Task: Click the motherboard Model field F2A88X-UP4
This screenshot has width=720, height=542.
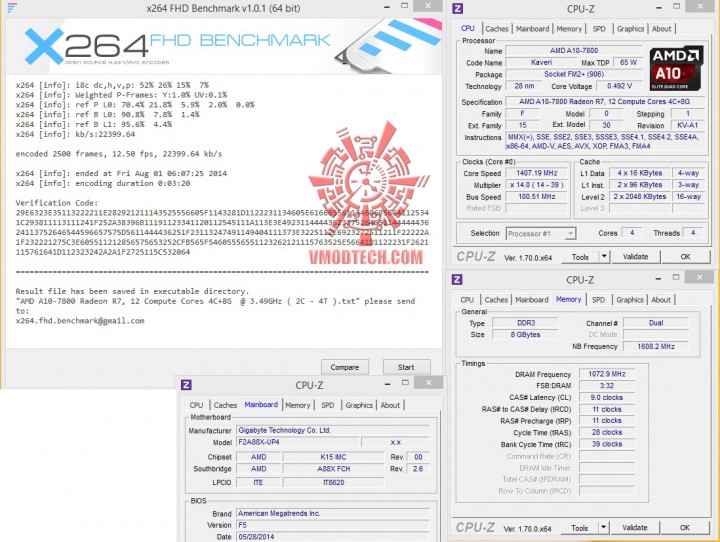Action: click(x=298, y=442)
